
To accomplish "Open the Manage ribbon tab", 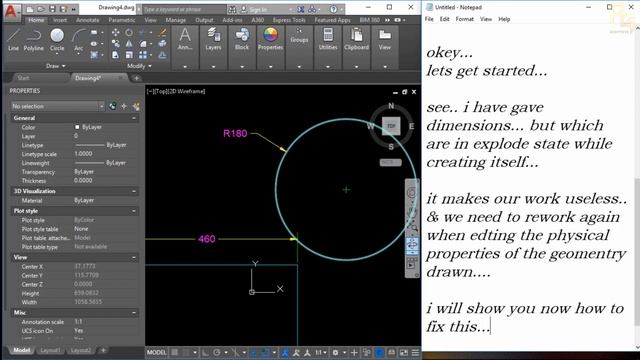I will [176, 20].
